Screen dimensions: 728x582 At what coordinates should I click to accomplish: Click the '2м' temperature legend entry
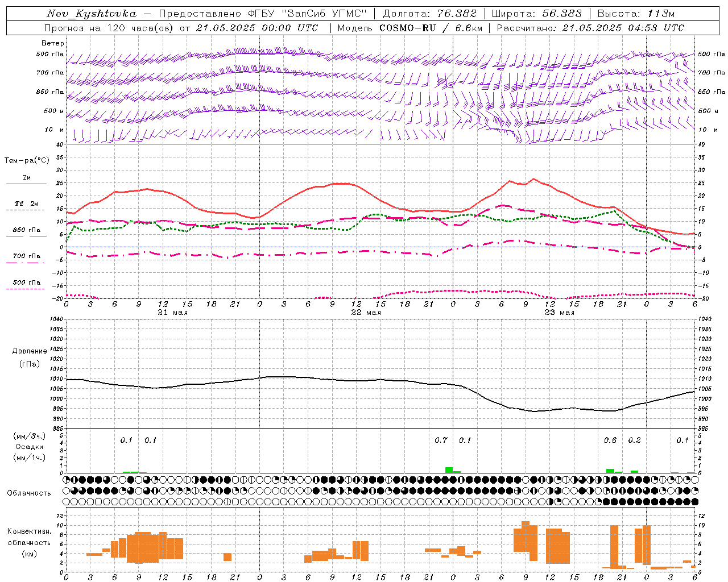(27, 177)
